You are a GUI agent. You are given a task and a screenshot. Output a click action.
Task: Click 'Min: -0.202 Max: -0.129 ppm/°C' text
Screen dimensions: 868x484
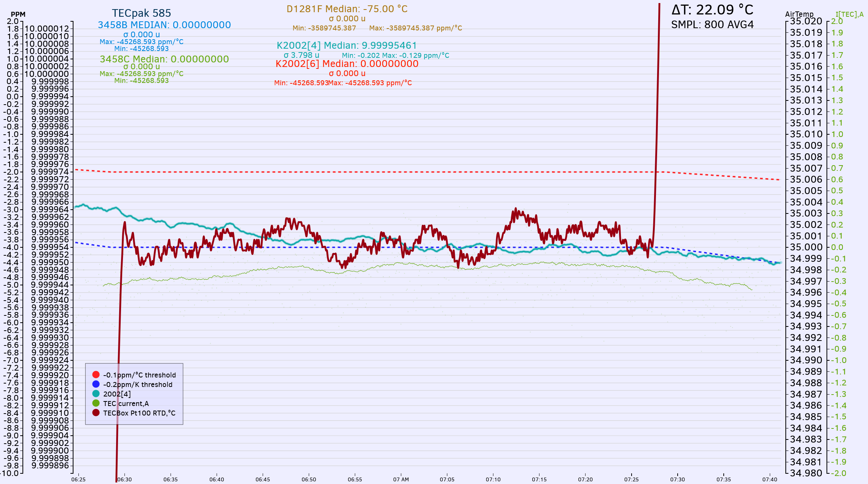(x=396, y=56)
